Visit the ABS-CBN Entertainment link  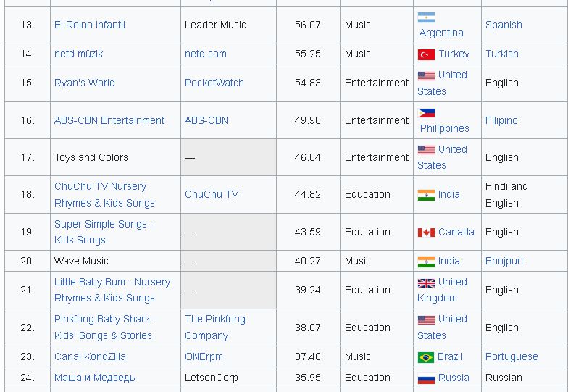click(x=109, y=120)
